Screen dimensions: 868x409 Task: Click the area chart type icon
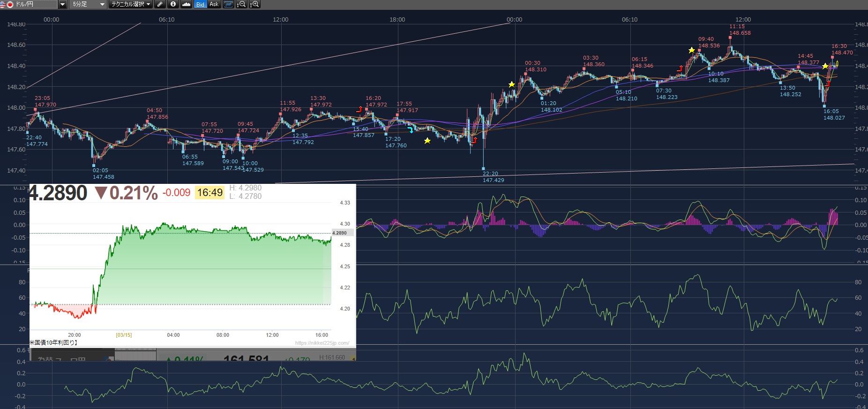click(186, 4)
